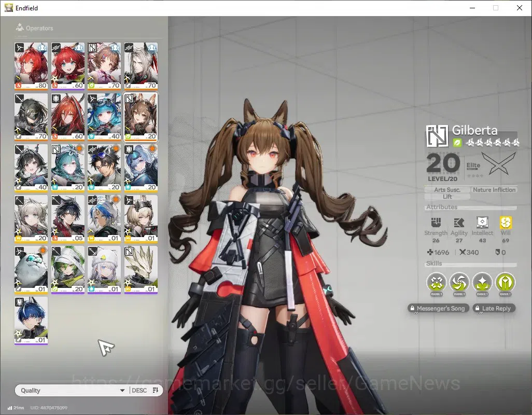The image size is (532, 415).
Task: Click the LEVEL/20 text
Action: click(x=442, y=179)
